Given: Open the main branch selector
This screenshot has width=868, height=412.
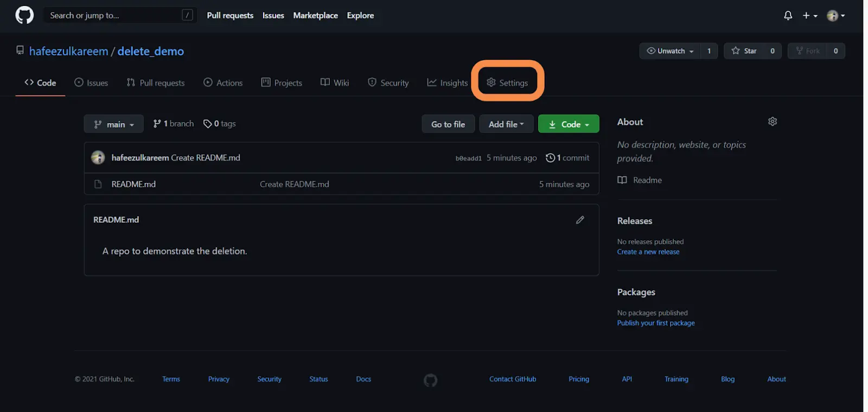Looking at the screenshot, I should coord(113,124).
